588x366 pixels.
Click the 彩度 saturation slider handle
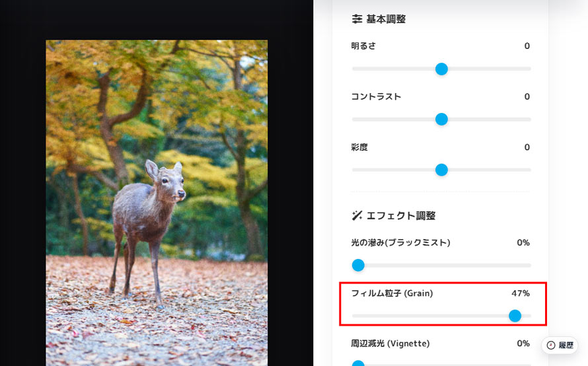coord(441,170)
